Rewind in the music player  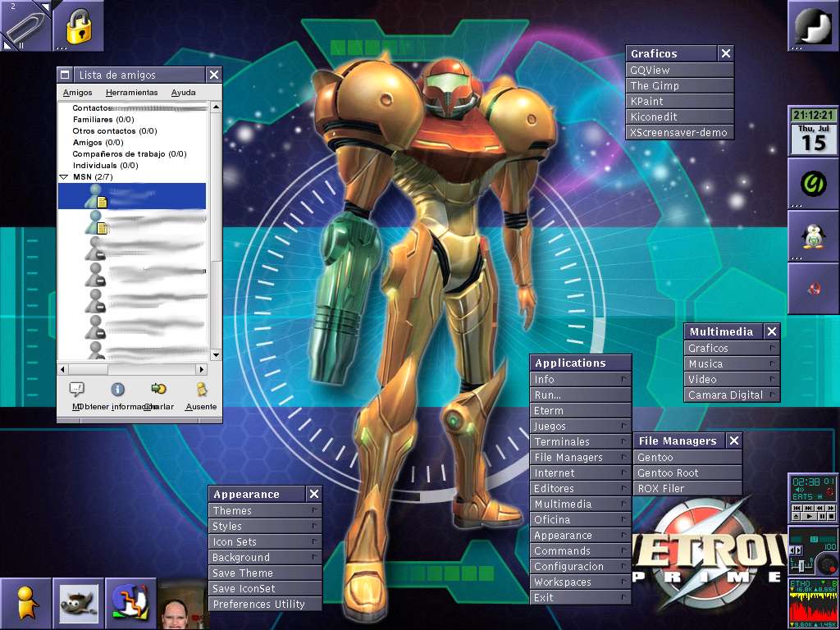(819, 508)
